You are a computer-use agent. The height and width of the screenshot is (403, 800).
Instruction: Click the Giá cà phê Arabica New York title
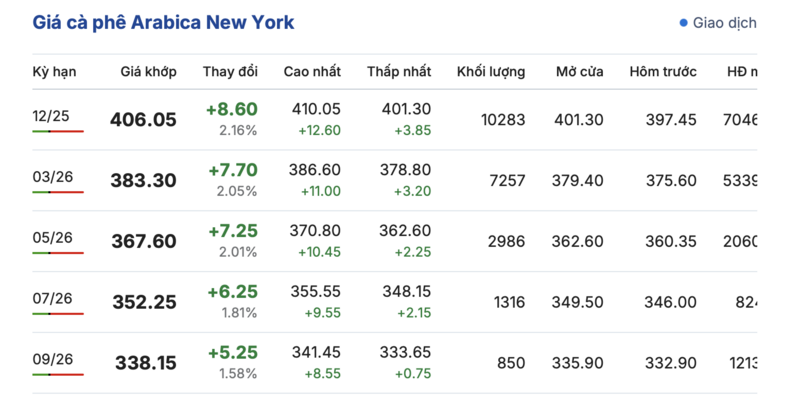click(x=163, y=22)
